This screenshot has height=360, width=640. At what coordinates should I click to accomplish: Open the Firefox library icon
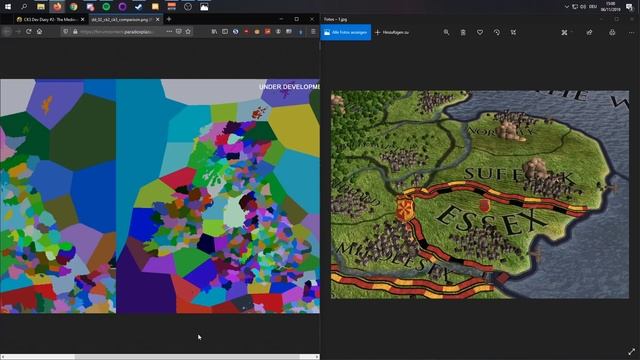(x=214, y=31)
